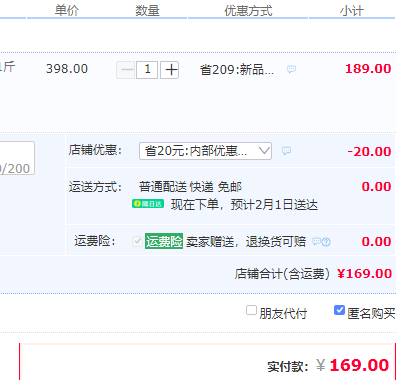Click the seller message text box
The height and width of the screenshot is (380, 402).
[x=17, y=158]
